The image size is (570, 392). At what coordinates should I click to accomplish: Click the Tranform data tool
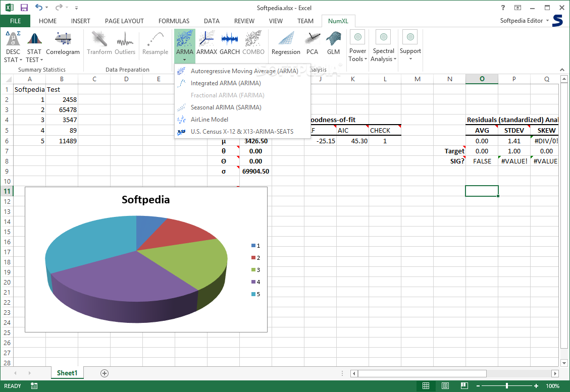tap(99, 43)
